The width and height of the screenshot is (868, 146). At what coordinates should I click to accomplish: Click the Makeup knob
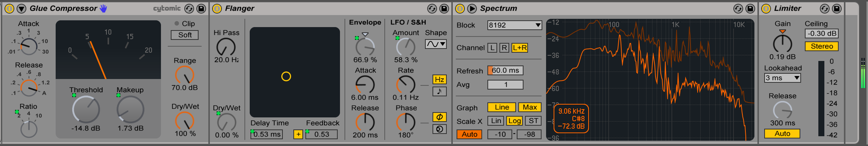pyautogui.click(x=130, y=109)
